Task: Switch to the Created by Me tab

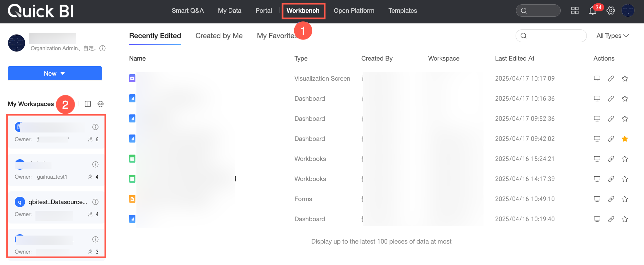Action: click(x=219, y=36)
